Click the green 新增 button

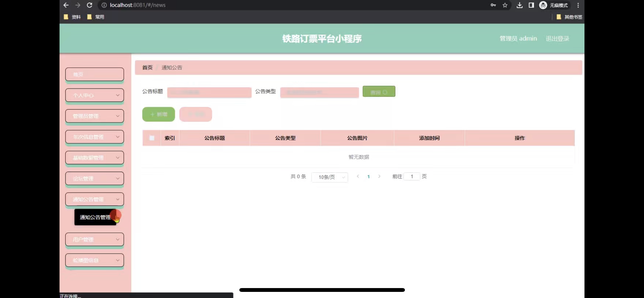pyautogui.click(x=158, y=114)
